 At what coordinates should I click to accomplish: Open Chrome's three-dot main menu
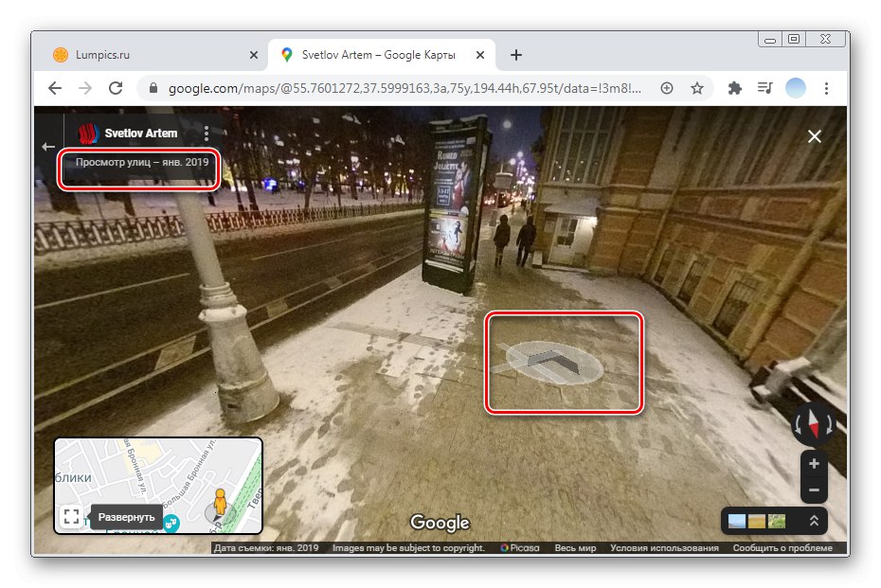pos(827,88)
